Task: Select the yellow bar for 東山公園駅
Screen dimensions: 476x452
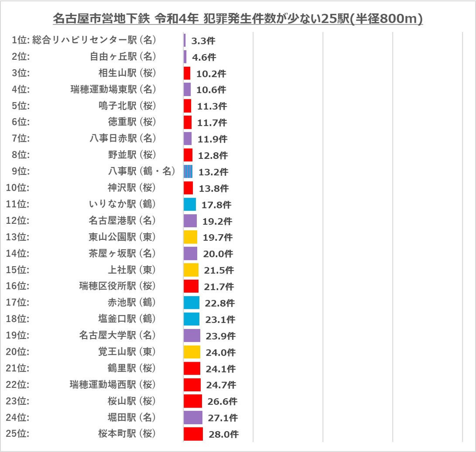Action: click(190, 237)
